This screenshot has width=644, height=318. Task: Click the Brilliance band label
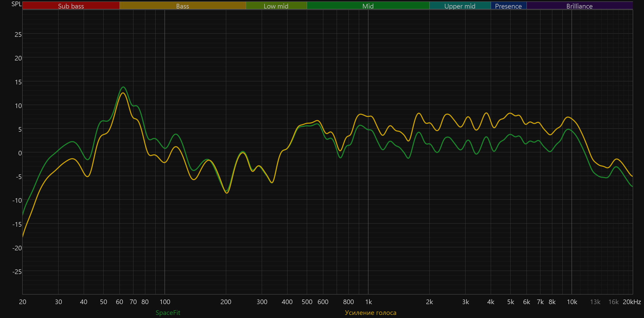click(x=579, y=6)
